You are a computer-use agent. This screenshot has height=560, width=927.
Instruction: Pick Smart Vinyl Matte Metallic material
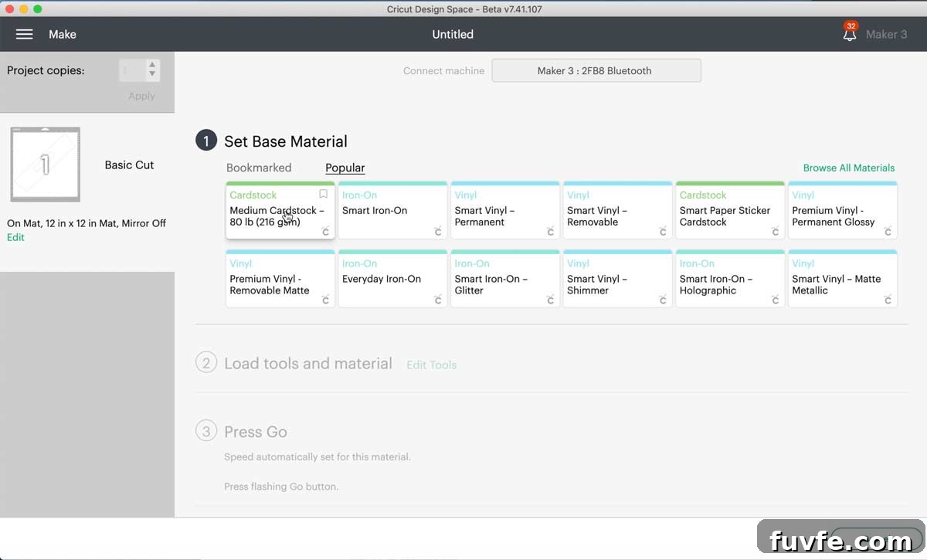[842, 279]
